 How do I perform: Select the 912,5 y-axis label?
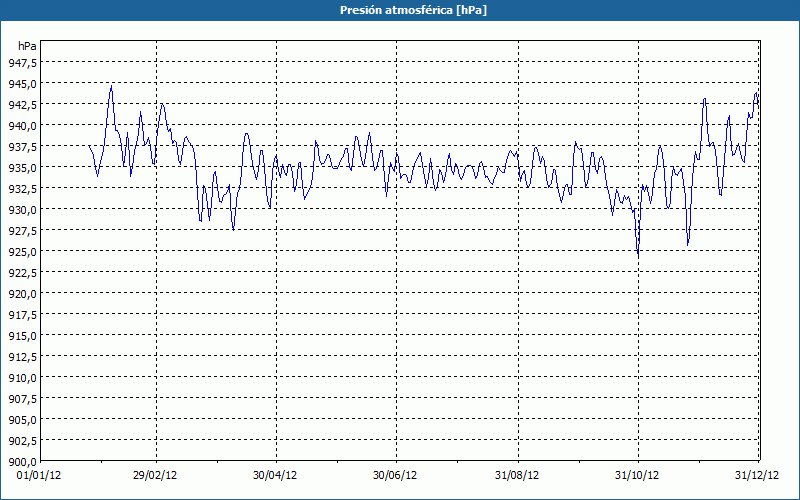coord(22,357)
